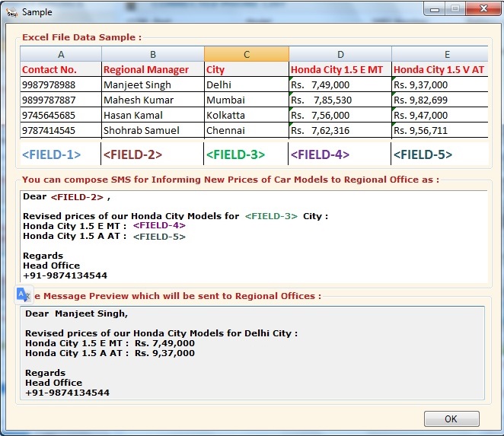Image resolution: width=504 pixels, height=436 pixels.
Task: Click 'Dear Manjeet Singh,' in message preview
Action: [76, 313]
